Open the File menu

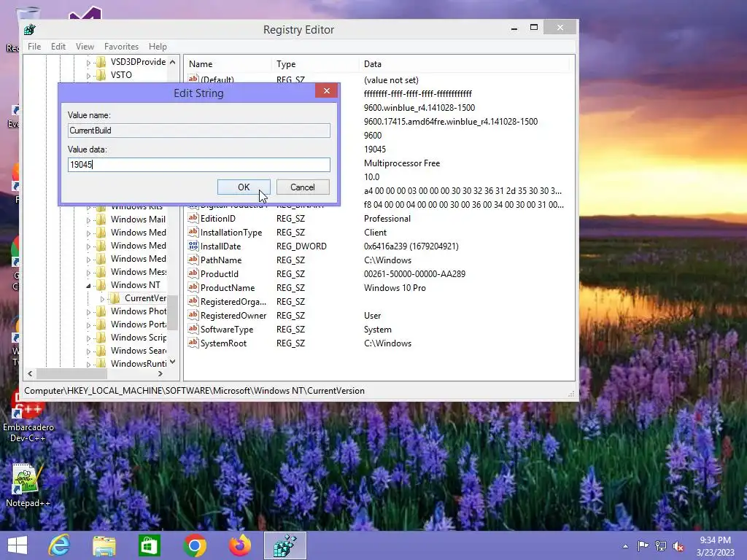click(x=34, y=46)
